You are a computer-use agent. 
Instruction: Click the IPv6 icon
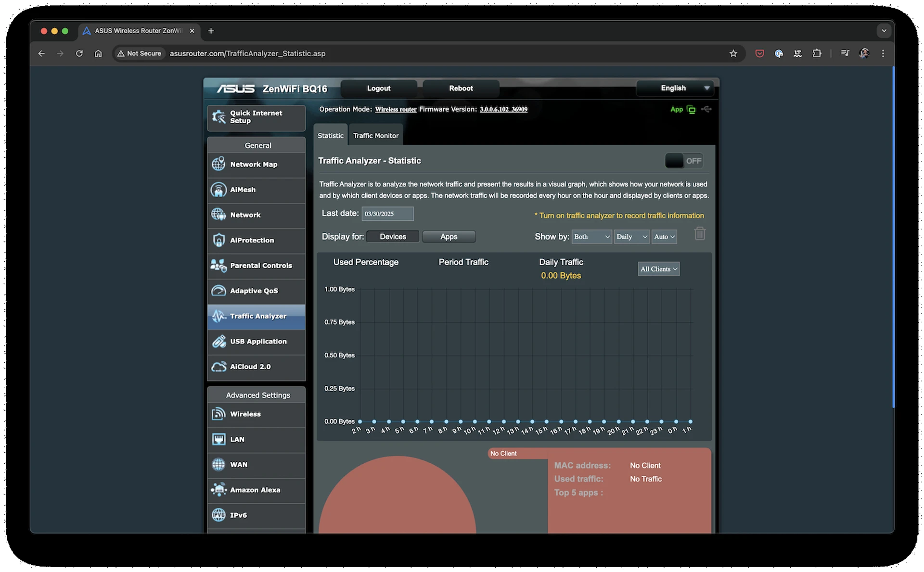(x=218, y=515)
